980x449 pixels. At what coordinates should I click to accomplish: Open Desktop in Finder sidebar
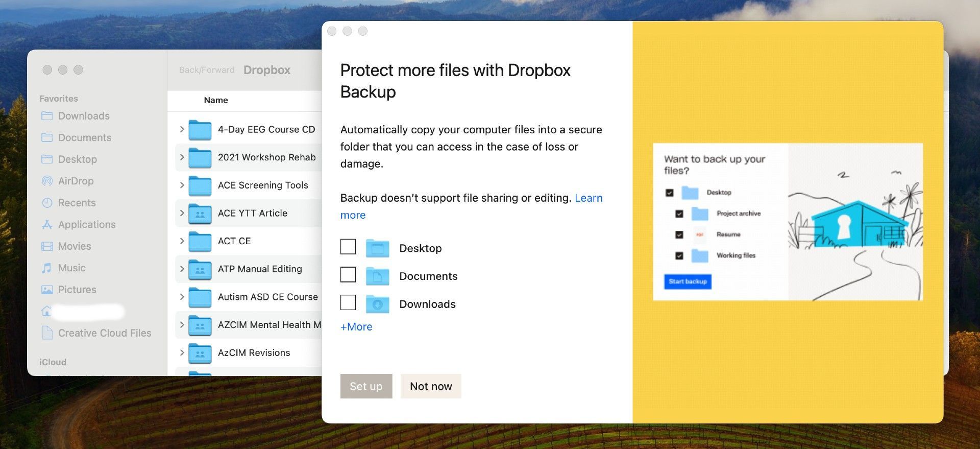point(78,159)
